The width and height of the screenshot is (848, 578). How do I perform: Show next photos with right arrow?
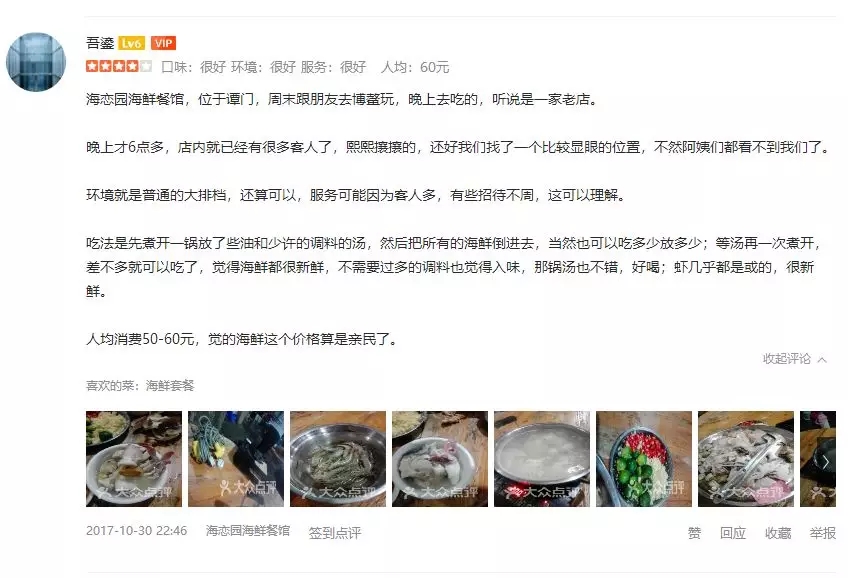point(825,462)
